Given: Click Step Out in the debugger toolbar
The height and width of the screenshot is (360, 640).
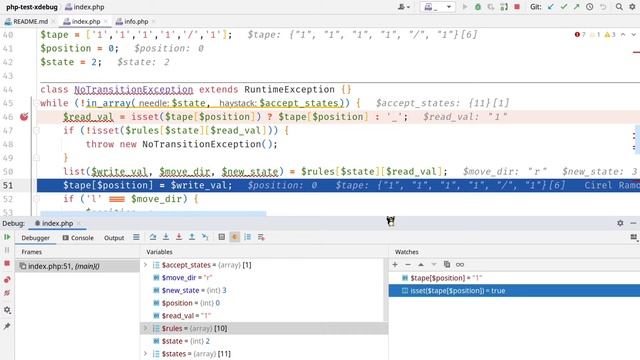Looking at the screenshot, I should tap(192, 237).
